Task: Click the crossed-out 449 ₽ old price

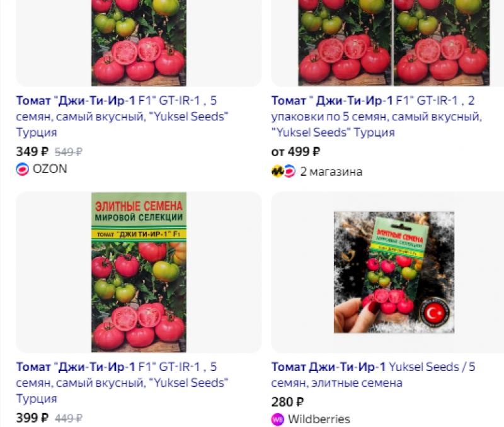Action: coord(69,418)
